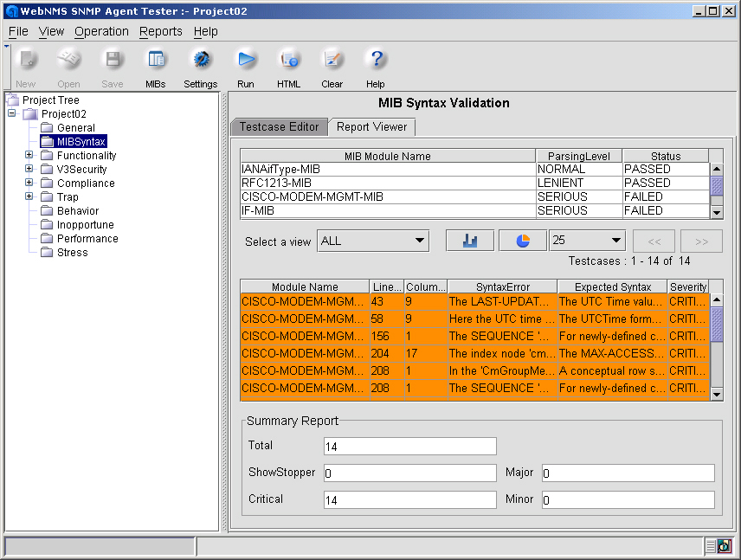
Task: Select the Compliance tree item
Action: point(86,183)
